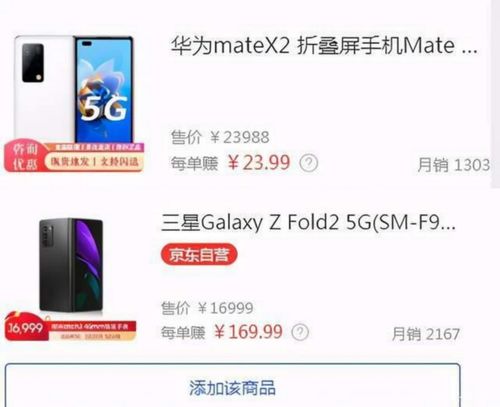The width and height of the screenshot is (500, 407).
Task: Click the red 16,999 price tag banner
Action: (x=71, y=327)
